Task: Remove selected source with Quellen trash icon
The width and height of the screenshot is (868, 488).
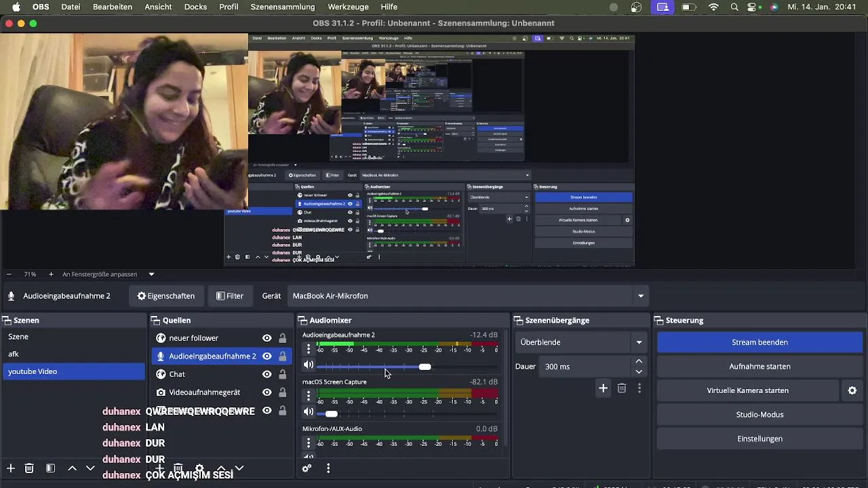Action: [178, 468]
